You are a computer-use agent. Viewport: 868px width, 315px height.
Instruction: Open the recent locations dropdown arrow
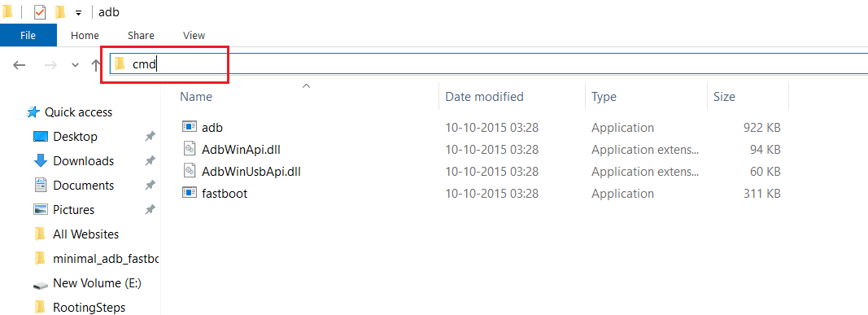pos(76,65)
